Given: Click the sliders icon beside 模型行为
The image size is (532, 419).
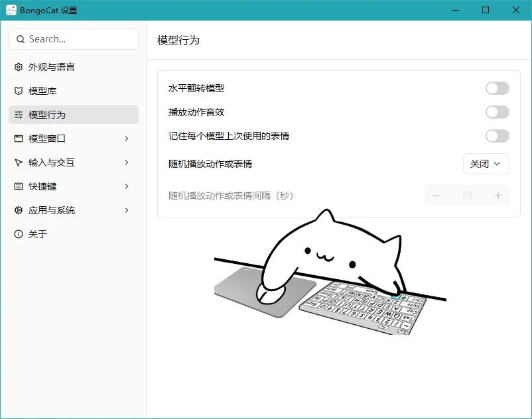Looking at the screenshot, I should coord(19,115).
